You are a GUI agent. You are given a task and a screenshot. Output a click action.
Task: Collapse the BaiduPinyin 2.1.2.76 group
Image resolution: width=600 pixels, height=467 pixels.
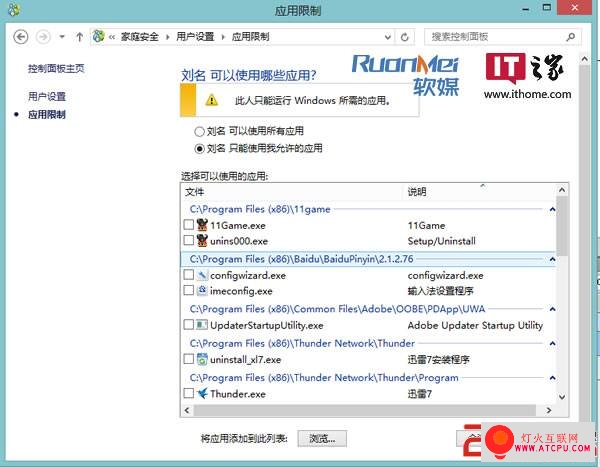click(x=552, y=259)
